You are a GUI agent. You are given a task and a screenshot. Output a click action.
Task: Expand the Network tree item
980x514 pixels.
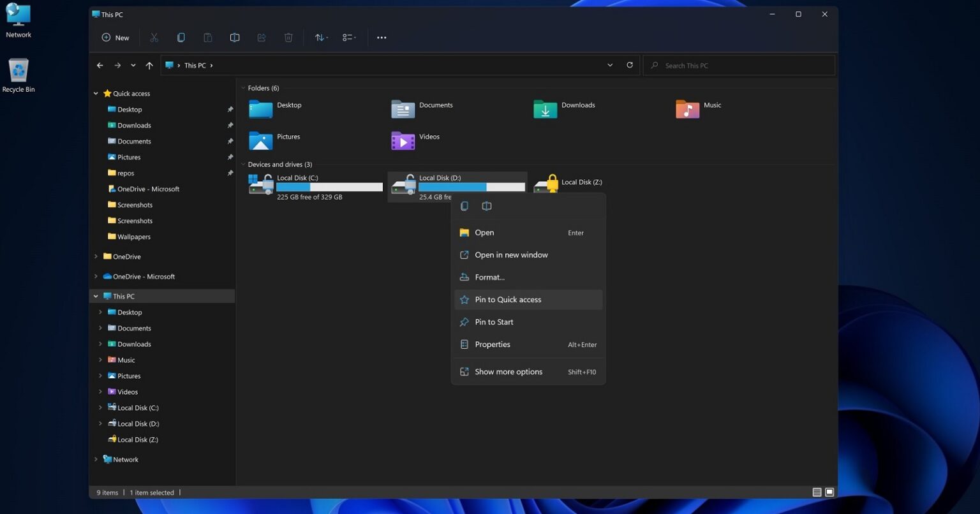click(x=96, y=459)
